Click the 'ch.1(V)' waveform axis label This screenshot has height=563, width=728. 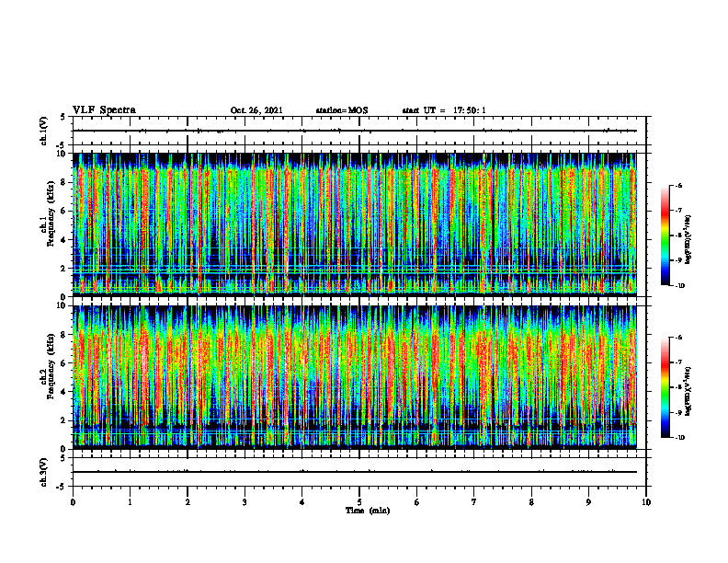point(44,131)
